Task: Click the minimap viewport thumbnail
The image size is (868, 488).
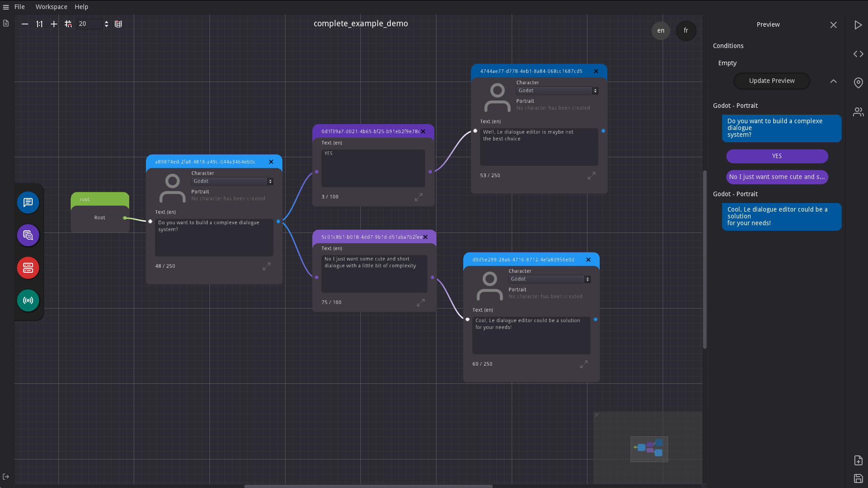Action: pos(649,449)
